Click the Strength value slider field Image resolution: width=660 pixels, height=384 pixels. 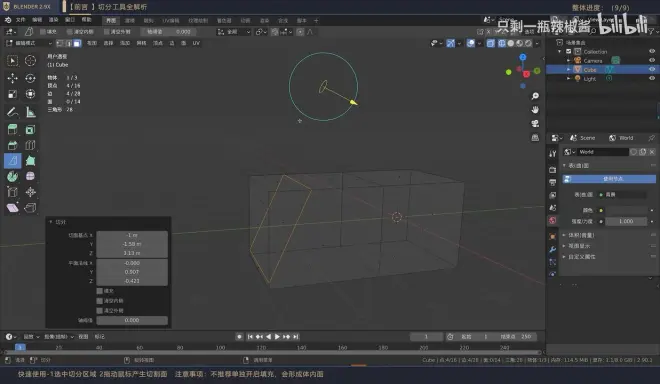click(626, 221)
